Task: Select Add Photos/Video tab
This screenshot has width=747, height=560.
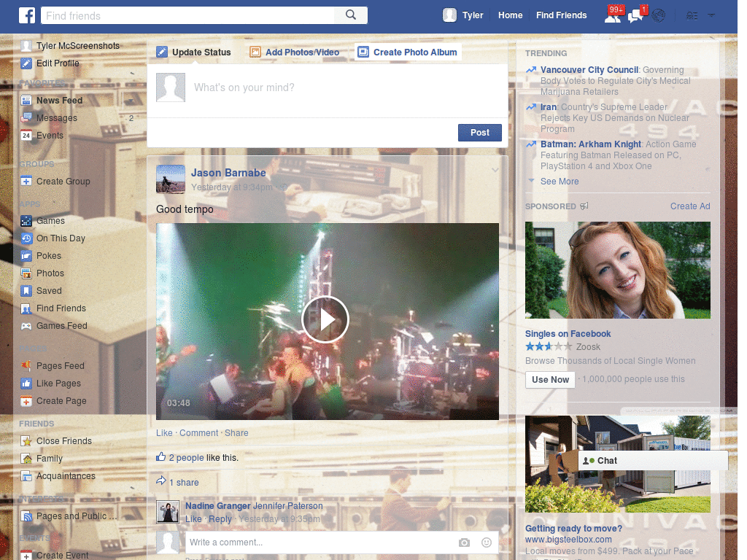Action: (295, 52)
